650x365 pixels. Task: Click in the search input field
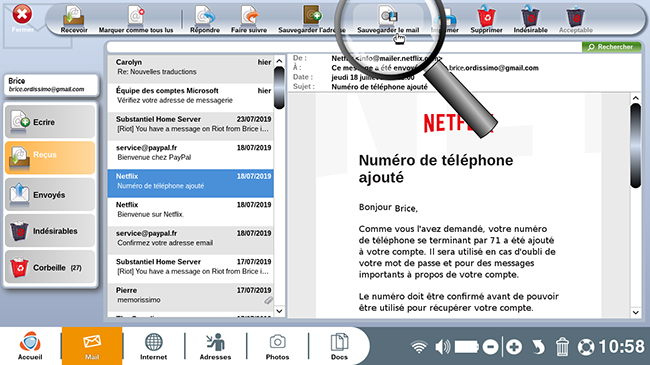[344, 47]
